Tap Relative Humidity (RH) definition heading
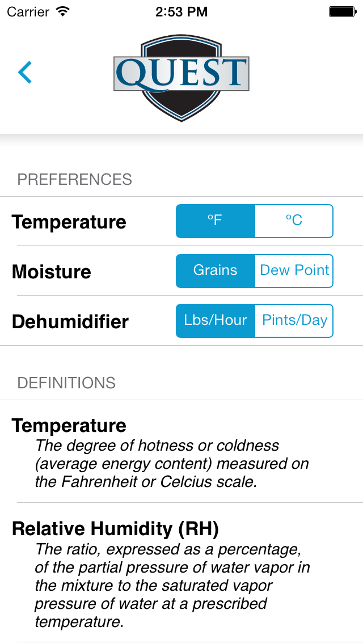The image size is (363, 644). pos(115,529)
